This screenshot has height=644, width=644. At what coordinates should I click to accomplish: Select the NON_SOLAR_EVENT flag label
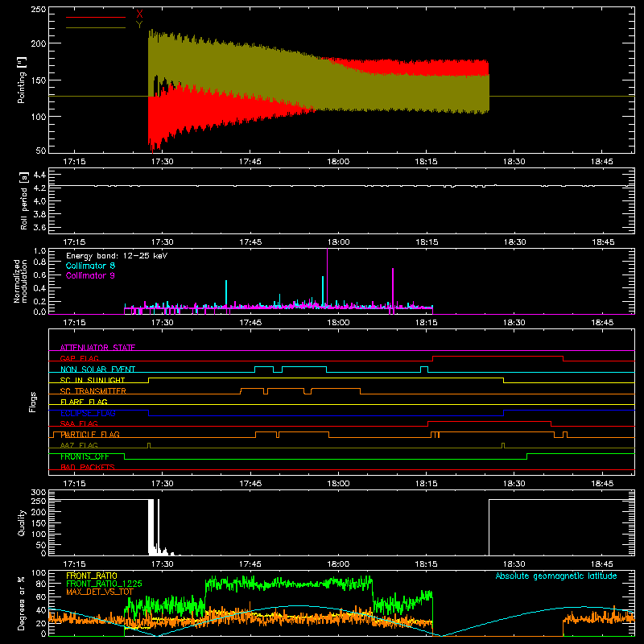pos(97,369)
